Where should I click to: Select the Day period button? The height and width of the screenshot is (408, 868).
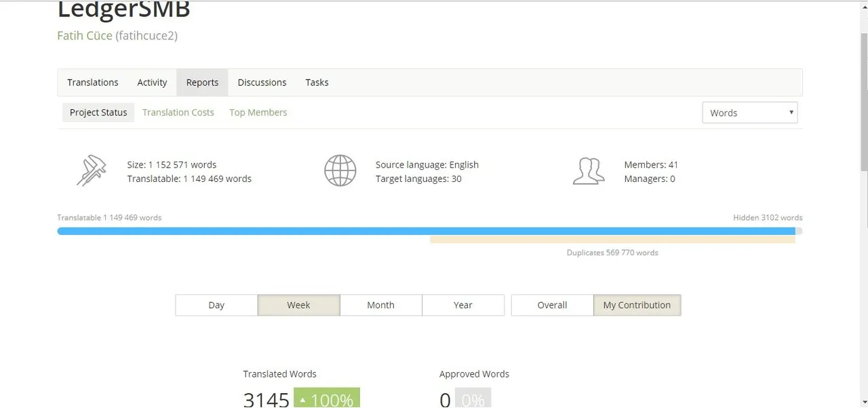(216, 305)
